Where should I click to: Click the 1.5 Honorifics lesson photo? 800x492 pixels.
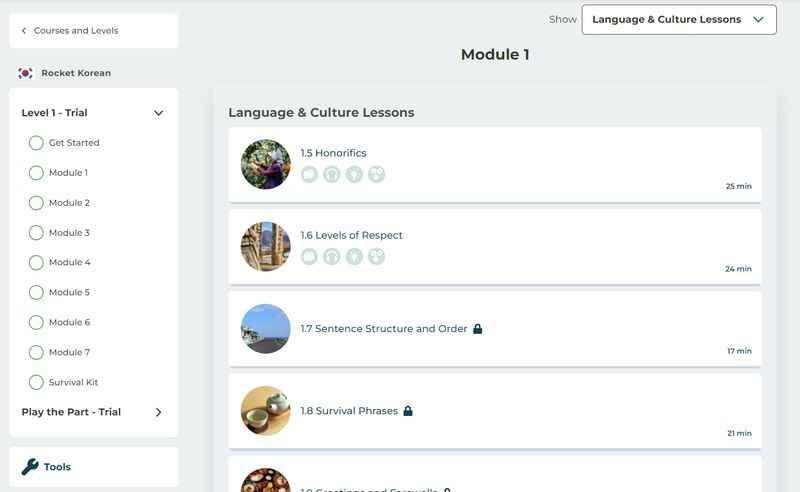click(266, 164)
